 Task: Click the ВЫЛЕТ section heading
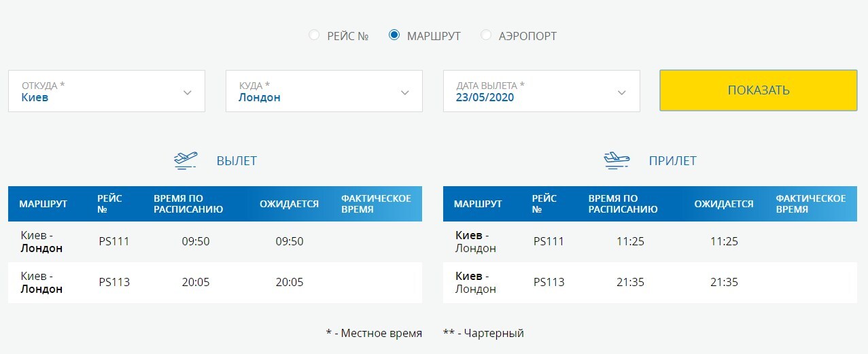coord(237,161)
